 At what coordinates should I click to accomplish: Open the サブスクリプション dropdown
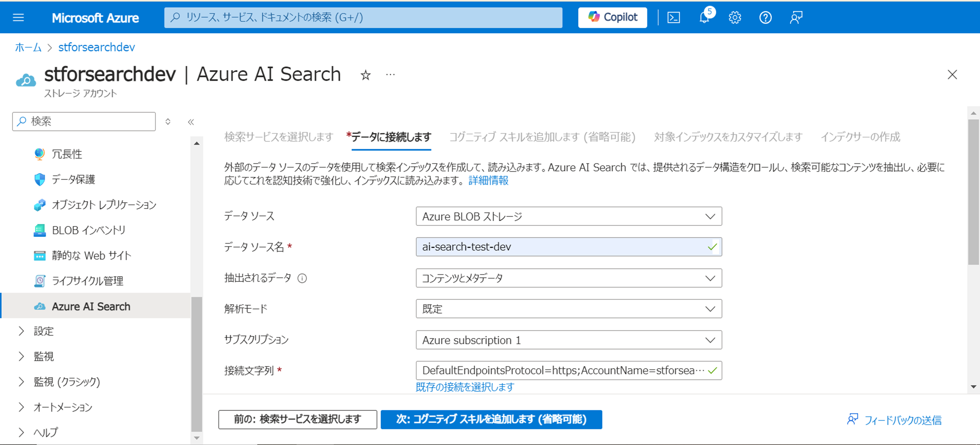pyautogui.click(x=569, y=340)
